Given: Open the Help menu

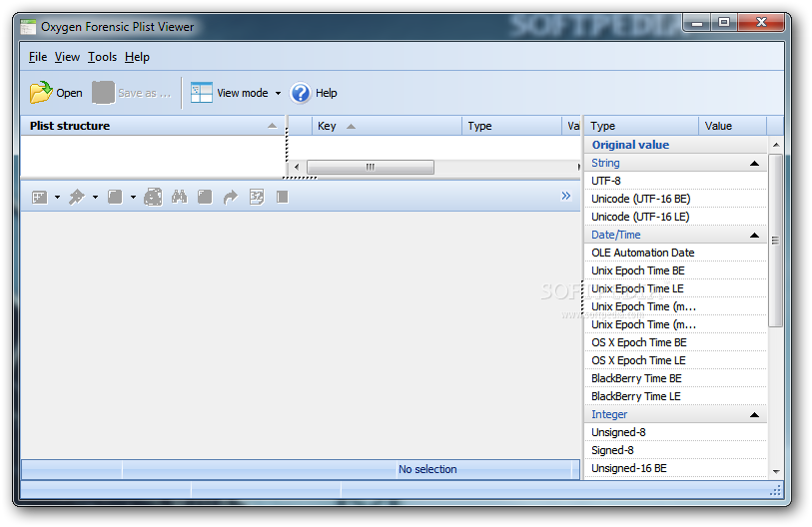Looking at the screenshot, I should [x=137, y=57].
